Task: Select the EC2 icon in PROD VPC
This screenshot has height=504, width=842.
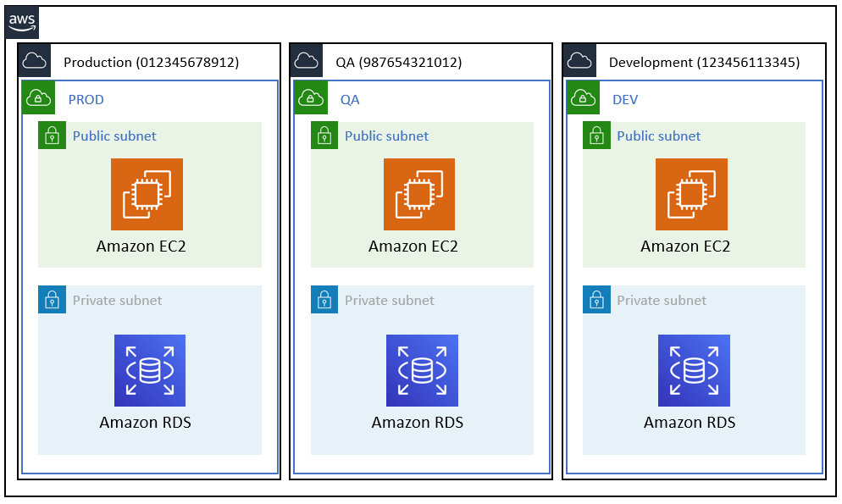Action: (x=147, y=194)
